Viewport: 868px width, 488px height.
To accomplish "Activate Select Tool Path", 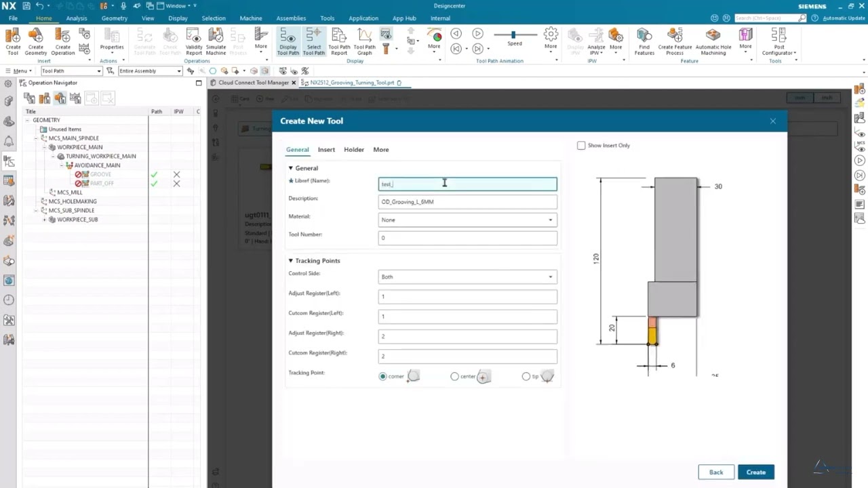I will point(313,41).
